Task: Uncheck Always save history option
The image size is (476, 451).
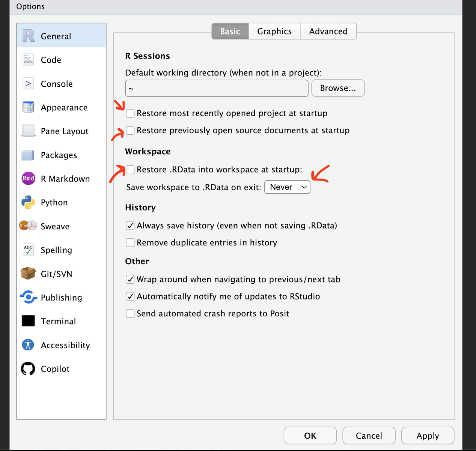Action: tap(130, 225)
